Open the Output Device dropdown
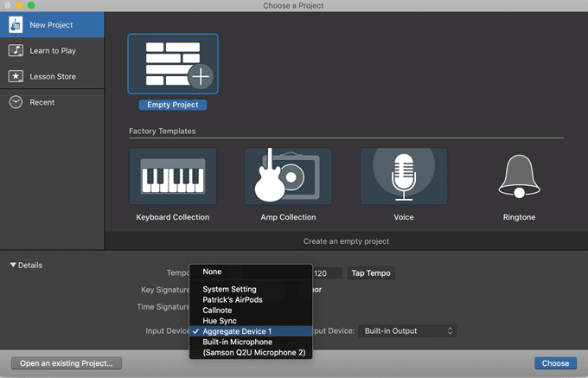Image resolution: width=588 pixels, height=378 pixels. pyautogui.click(x=408, y=330)
